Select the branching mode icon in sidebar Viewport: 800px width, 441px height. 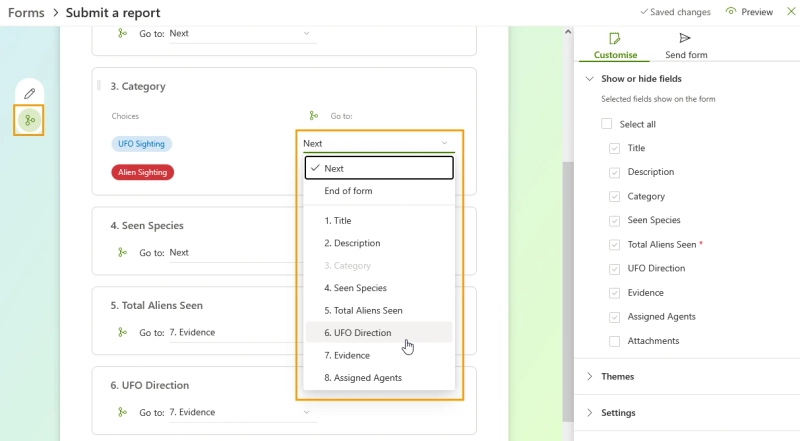pyautogui.click(x=30, y=120)
